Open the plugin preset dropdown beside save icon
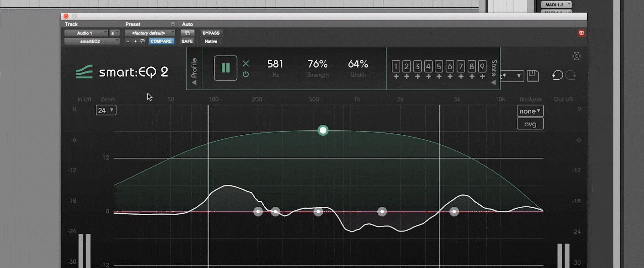This screenshot has width=644, height=268. pos(512,76)
